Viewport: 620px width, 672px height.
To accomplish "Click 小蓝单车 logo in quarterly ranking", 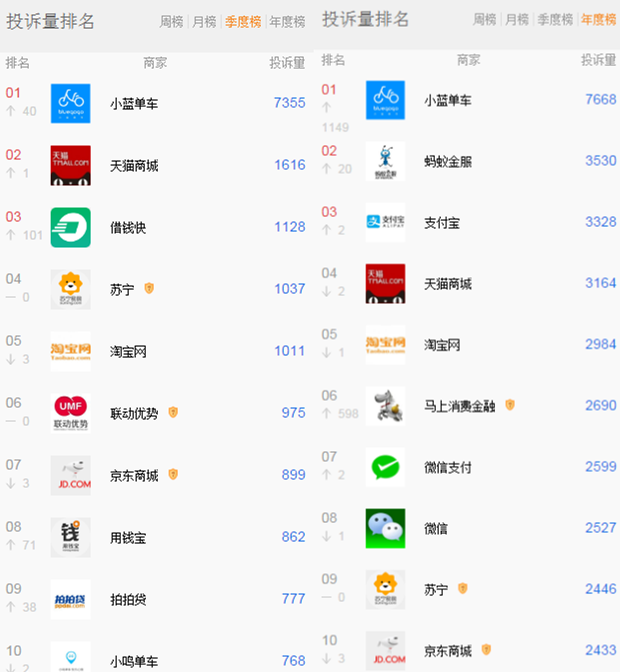I will coord(71,103).
